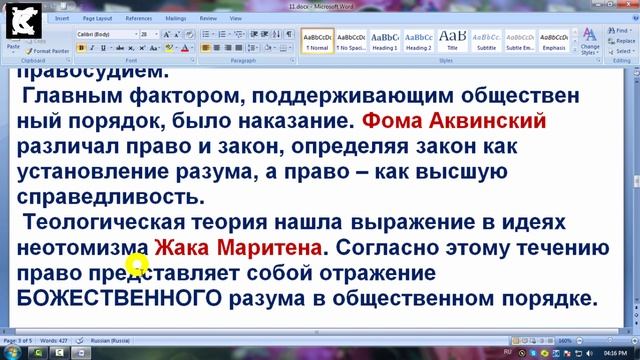The image size is (640, 360).
Task: Click the Borders icon
Action: [283, 48]
